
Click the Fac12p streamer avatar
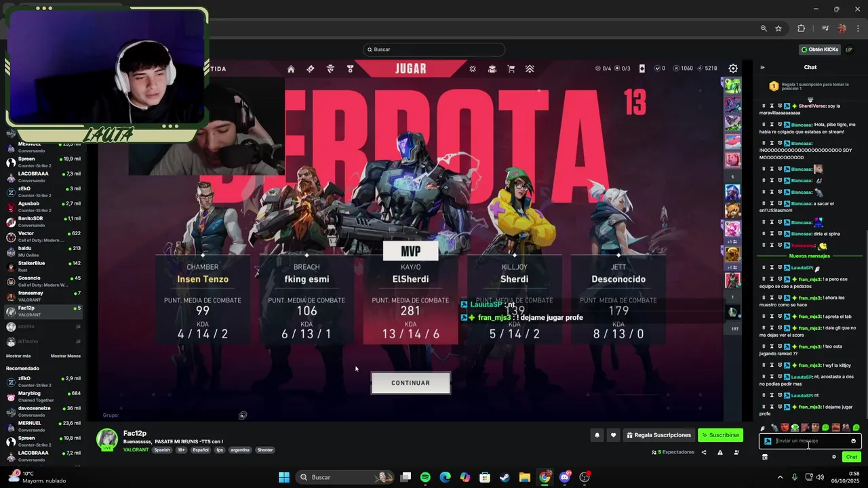coord(107,440)
